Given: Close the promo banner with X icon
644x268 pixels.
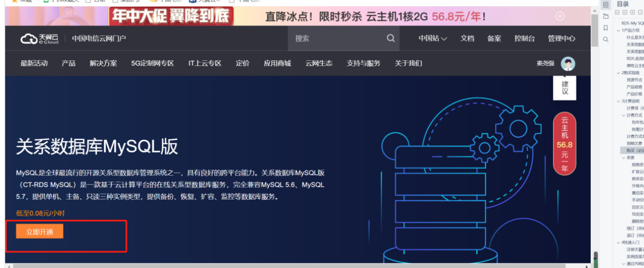Looking at the screenshot, I should tap(560, 16).
